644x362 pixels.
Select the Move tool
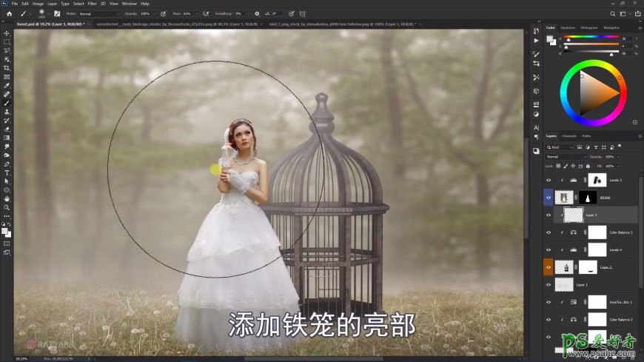point(7,33)
